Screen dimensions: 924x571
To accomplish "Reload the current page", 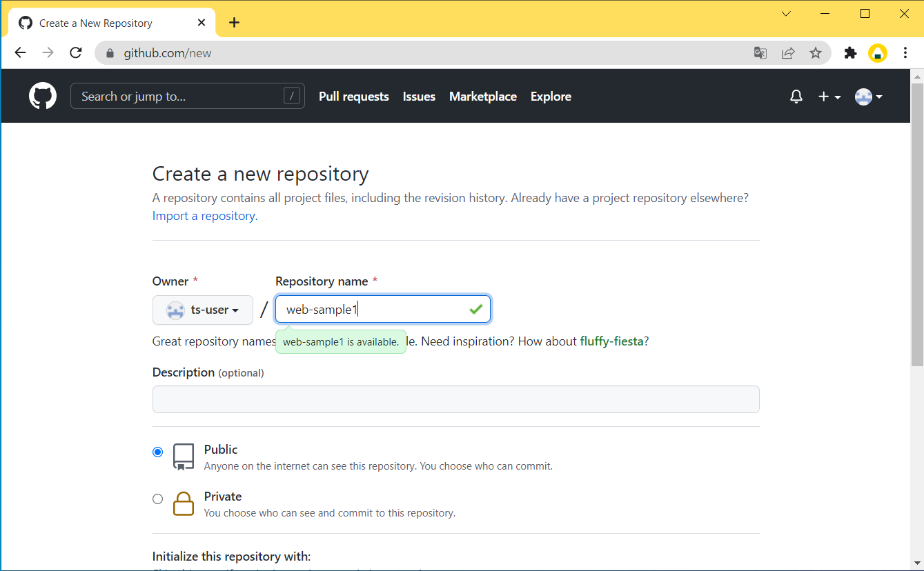I will pyautogui.click(x=76, y=53).
